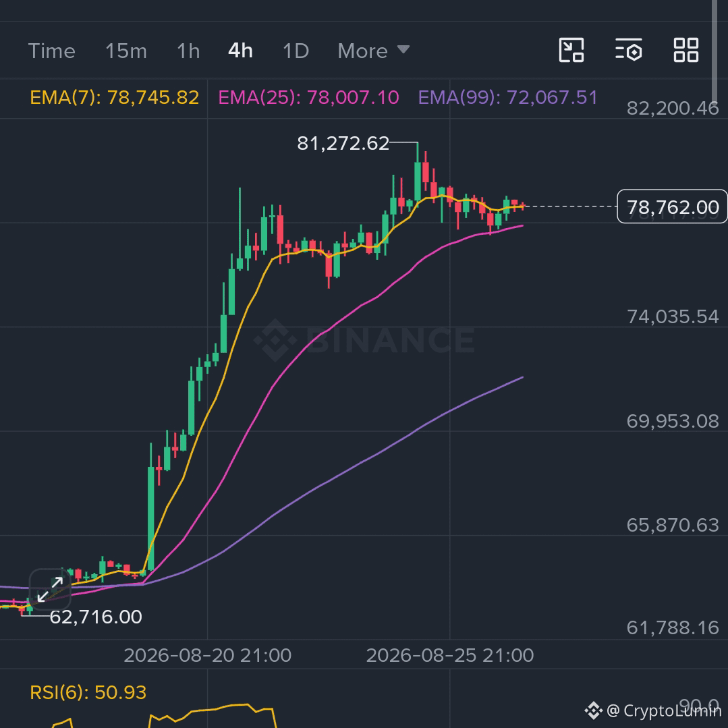Click the high marker 81,272.62
This screenshot has width=728, height=728.
click(343, 143)
